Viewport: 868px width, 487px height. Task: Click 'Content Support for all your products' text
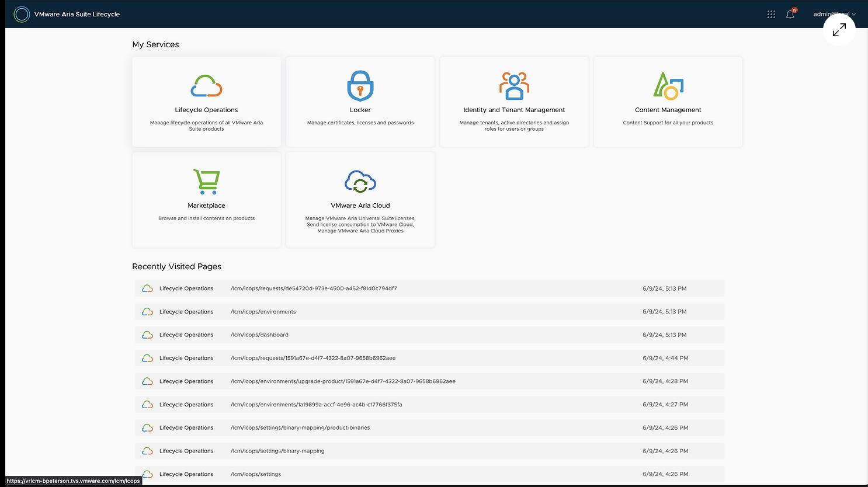coord(668,123)
